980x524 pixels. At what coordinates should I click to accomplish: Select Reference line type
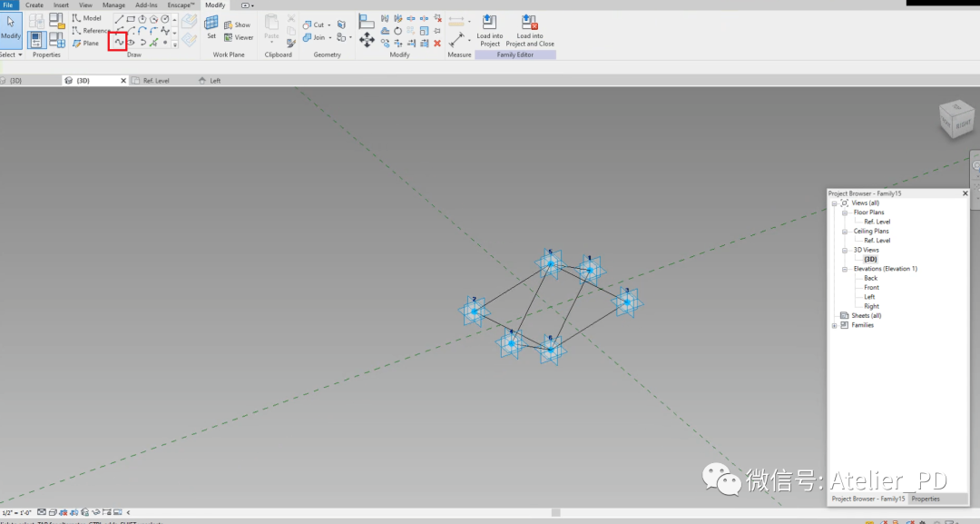pos(92,30)
